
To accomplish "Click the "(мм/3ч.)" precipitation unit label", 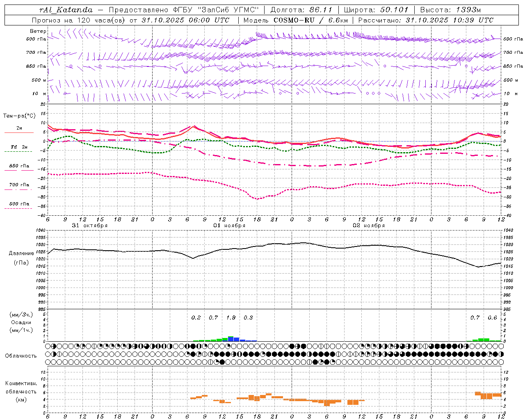I will pyautogui.click(x=21, y=315).
